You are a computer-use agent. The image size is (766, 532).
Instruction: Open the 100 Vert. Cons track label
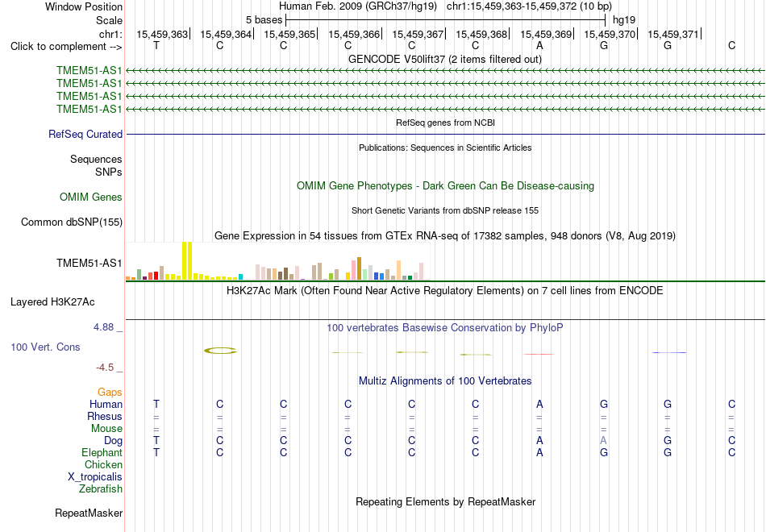coord(45,347)
